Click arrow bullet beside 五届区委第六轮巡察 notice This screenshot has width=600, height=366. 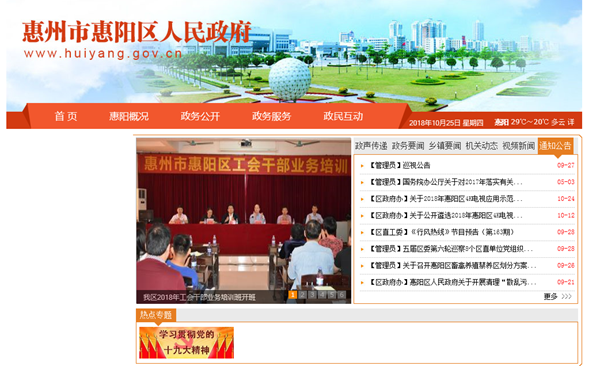click(362, 249)
